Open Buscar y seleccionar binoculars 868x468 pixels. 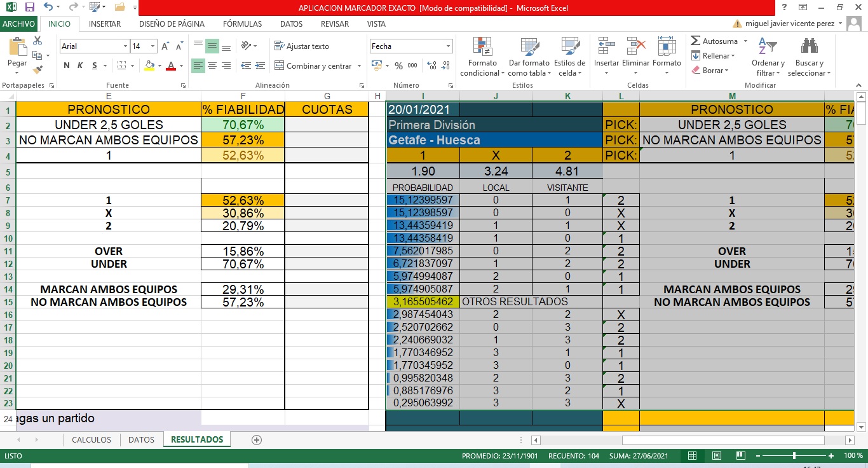coord(809,57)
